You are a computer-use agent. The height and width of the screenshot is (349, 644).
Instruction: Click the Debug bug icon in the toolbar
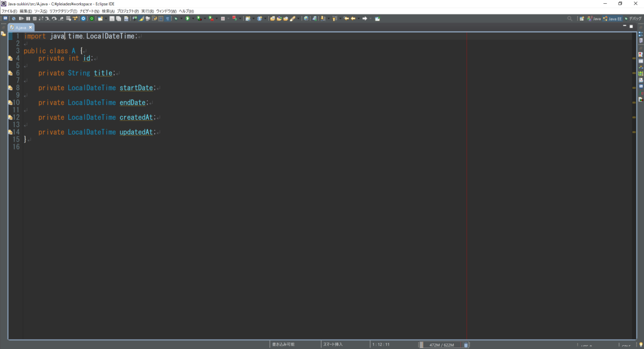(x=176, y=18)
